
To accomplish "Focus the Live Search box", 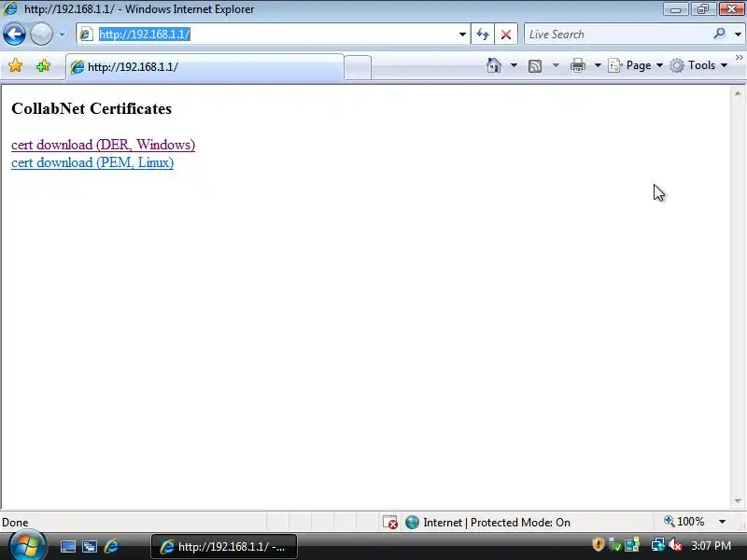I will tap(619, 35).
